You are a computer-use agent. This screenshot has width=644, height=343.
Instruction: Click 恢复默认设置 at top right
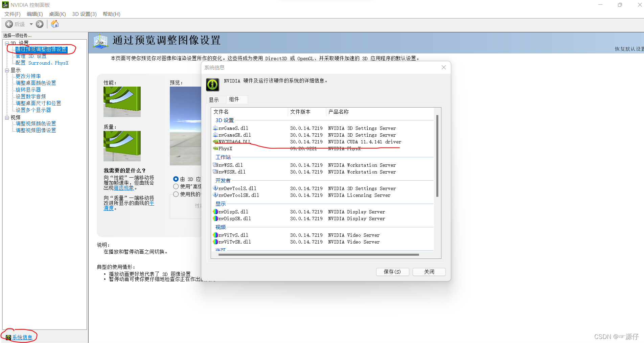629,49
